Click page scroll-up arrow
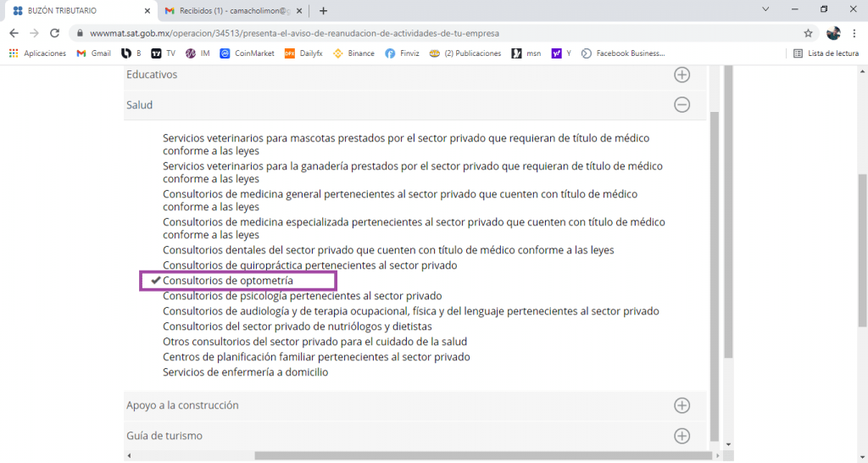The width and height of the screenshot is (868, 463). pyautogui.click(x=863, y=71)
